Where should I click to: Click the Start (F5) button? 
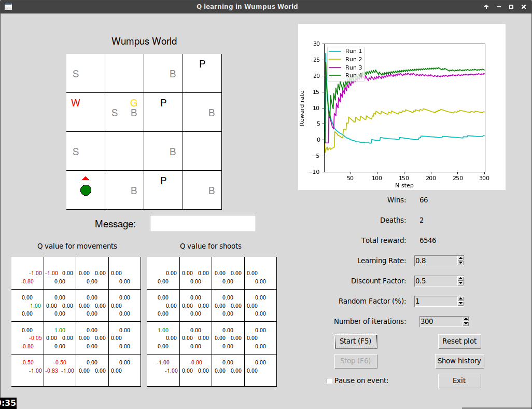click(356, 341)
